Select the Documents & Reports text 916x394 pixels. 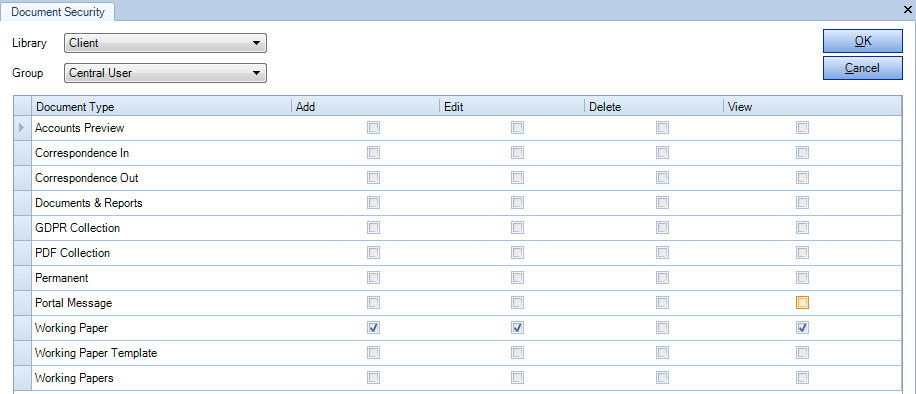(x=89, y=203)
